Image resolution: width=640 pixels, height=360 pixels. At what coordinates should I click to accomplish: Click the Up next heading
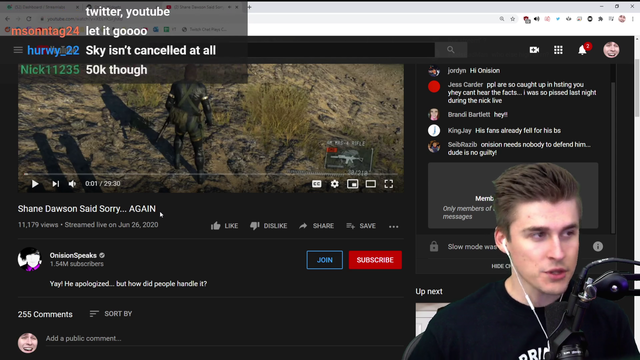click(x=429, y=291)
